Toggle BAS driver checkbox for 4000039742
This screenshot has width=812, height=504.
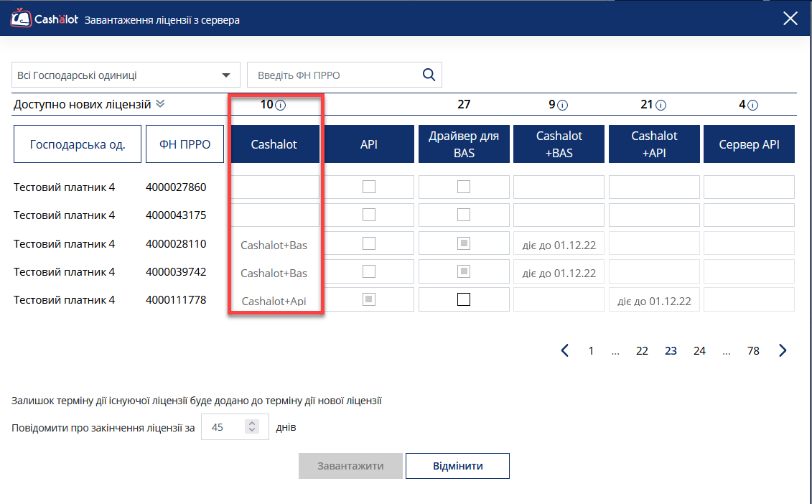(x=464, y=271)
